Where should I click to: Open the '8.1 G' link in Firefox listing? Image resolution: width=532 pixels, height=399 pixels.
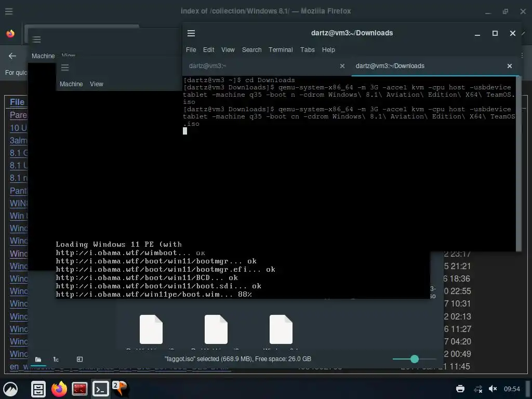coord(18,153)
